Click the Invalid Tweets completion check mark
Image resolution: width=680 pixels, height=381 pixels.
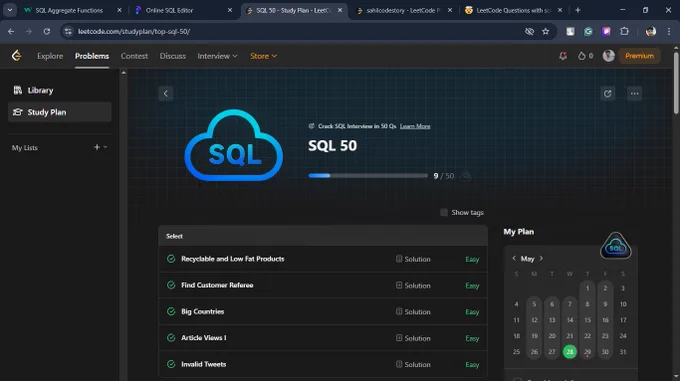pos(171,364)
